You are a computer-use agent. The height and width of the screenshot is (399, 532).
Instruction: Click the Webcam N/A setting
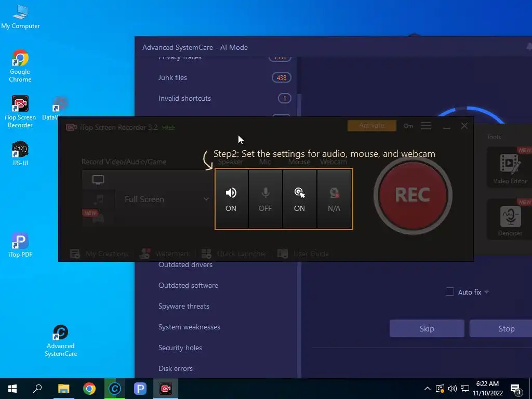(334, 199)
